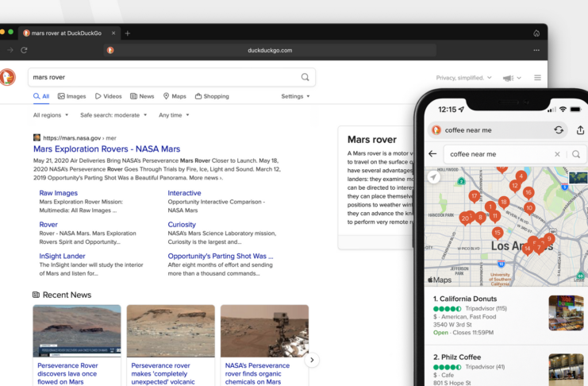The image size is (588, 386).
Task: Open the hamburger menu on DuckDuckGo page
Action: 537,78
